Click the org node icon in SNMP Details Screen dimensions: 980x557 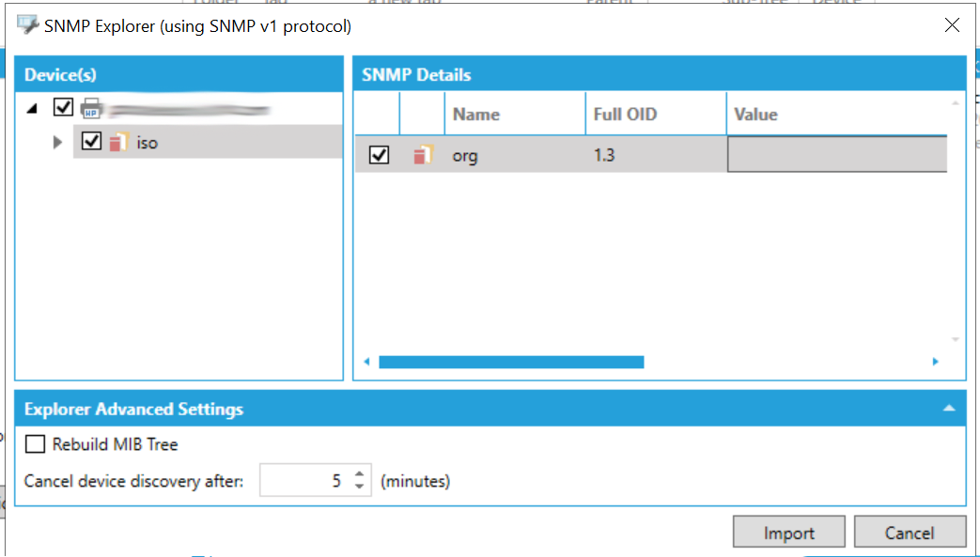tap(423, 156)
